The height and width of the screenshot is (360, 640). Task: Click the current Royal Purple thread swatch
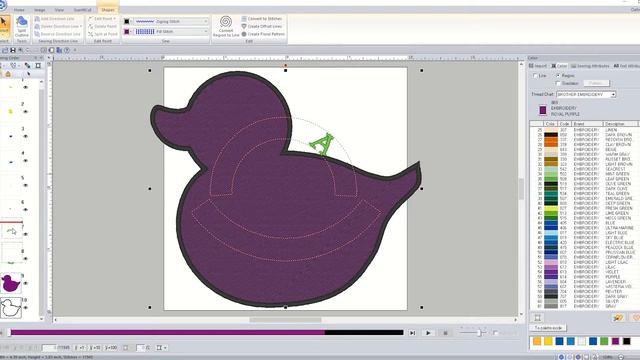[x=543, y=110]
